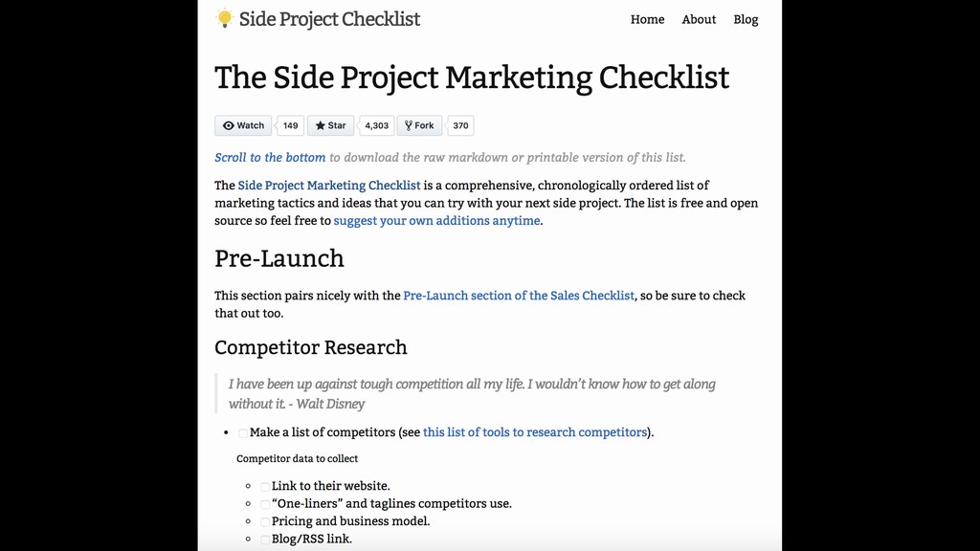Click the GitHub Star button
The image size is (980, 551).
coord(330,125)
